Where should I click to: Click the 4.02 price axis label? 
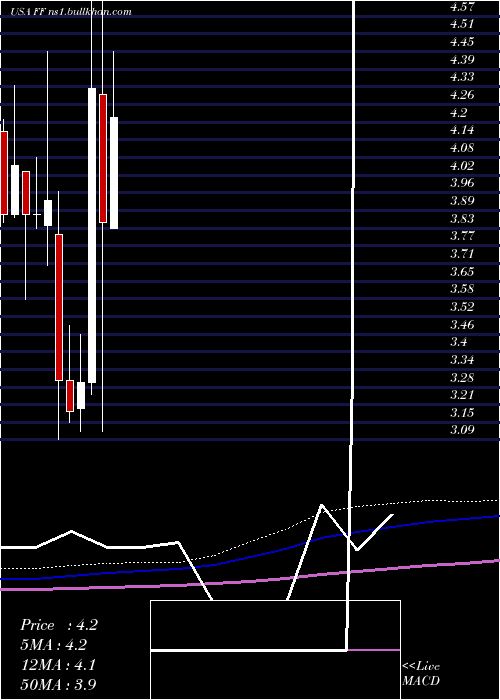click(462, 166)
